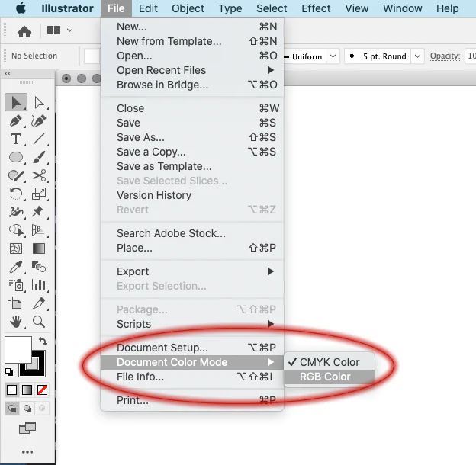Enable Draw Behind mode
Viewport: 476px width, 465px height.
coord(27,409)
